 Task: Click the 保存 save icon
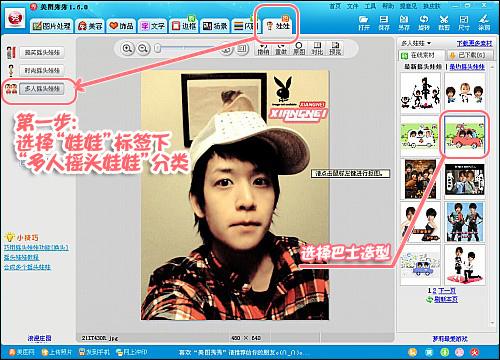click(x=384, y=23)
